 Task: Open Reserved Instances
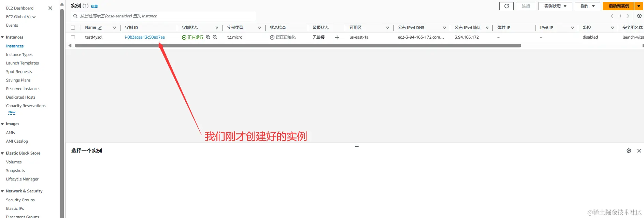tap(23, 89)
